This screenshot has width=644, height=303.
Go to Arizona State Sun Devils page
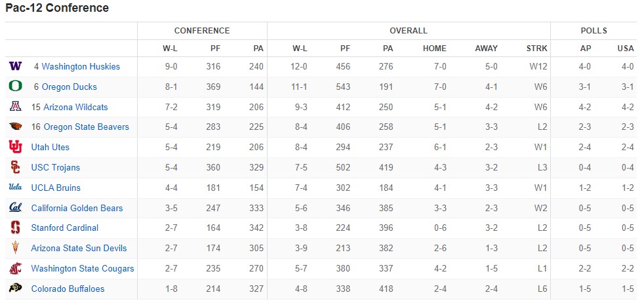point(79,248)
